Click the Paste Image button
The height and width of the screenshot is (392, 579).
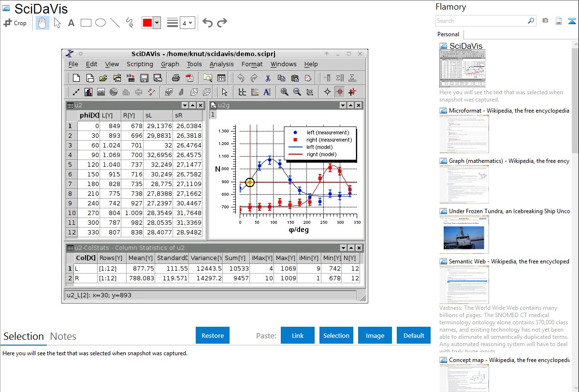point(375,335)
